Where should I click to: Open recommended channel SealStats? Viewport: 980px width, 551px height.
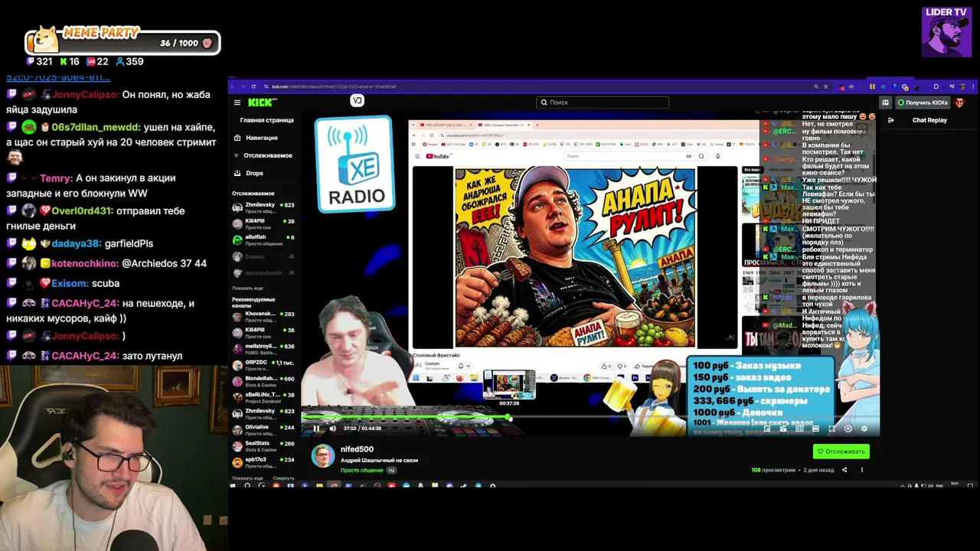coord(265,446)
